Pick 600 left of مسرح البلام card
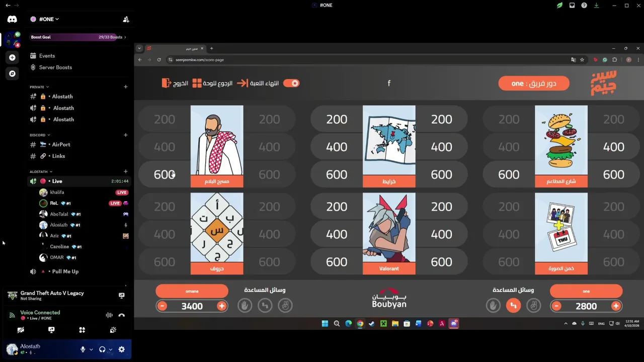644x362 pixels. tap(165, 174)
